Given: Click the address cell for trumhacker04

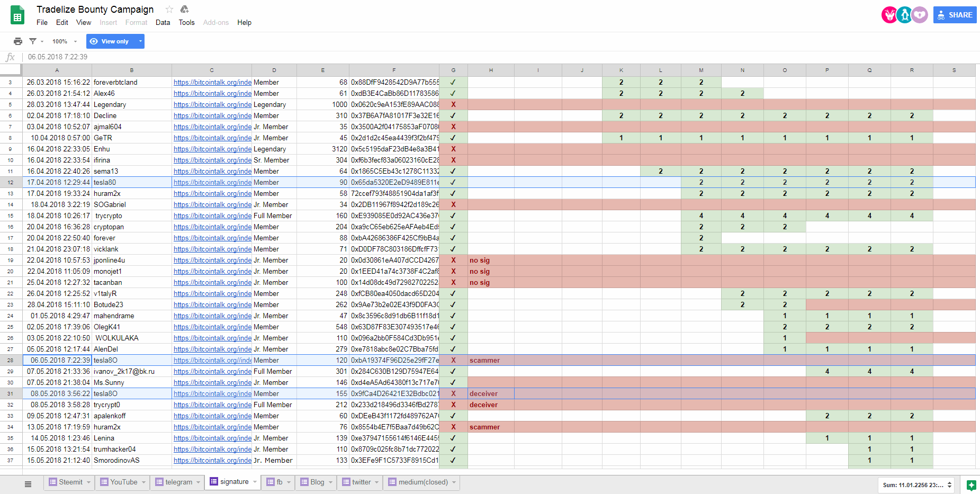Looking at the screenshot, I should (394, 450).
